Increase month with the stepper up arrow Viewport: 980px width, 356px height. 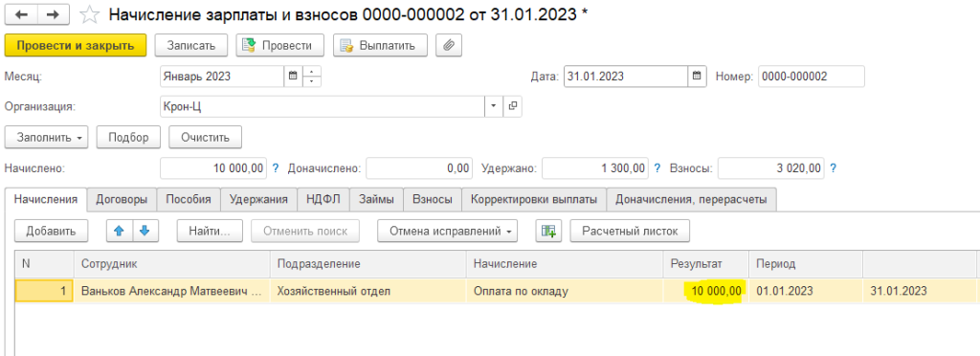[312, 72]
